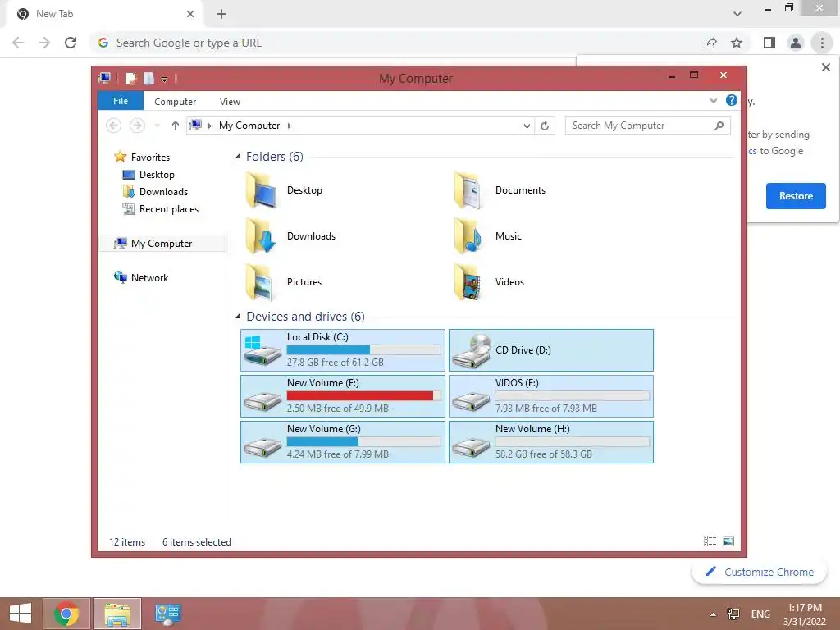Click the search magnifier in Explorer
Image resolution: width=840 pixels, height=630 pixels.
coord(719,126)
